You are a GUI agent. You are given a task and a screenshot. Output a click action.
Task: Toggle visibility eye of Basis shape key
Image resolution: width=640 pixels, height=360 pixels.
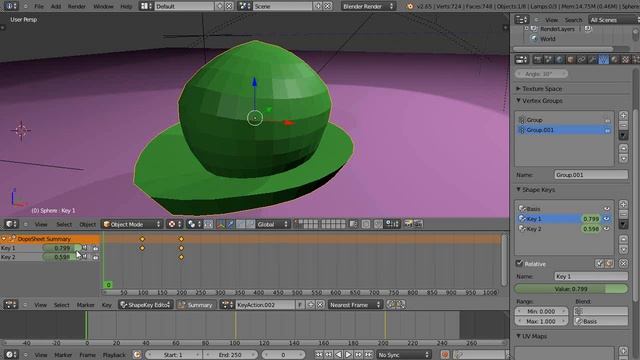pyautogui.click(x=607, y=209)
